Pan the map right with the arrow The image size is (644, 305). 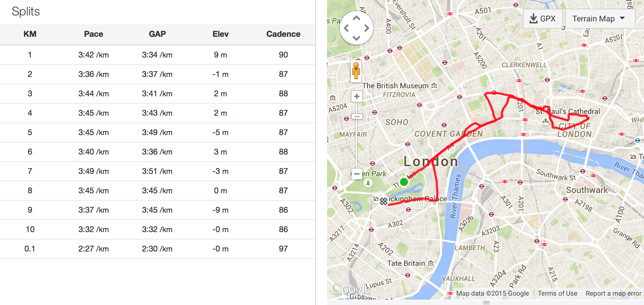coord(367,28)
